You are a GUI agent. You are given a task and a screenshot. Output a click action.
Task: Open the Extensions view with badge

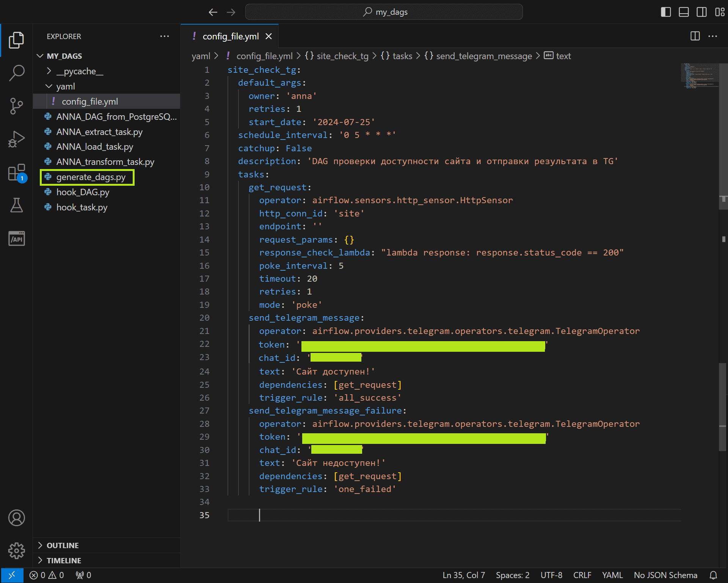[x=16, y=173]
